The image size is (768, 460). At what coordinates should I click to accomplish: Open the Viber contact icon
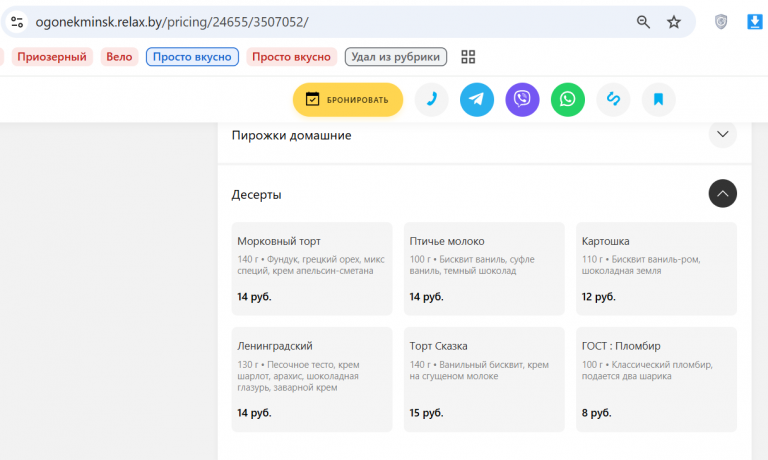(522, 99)
